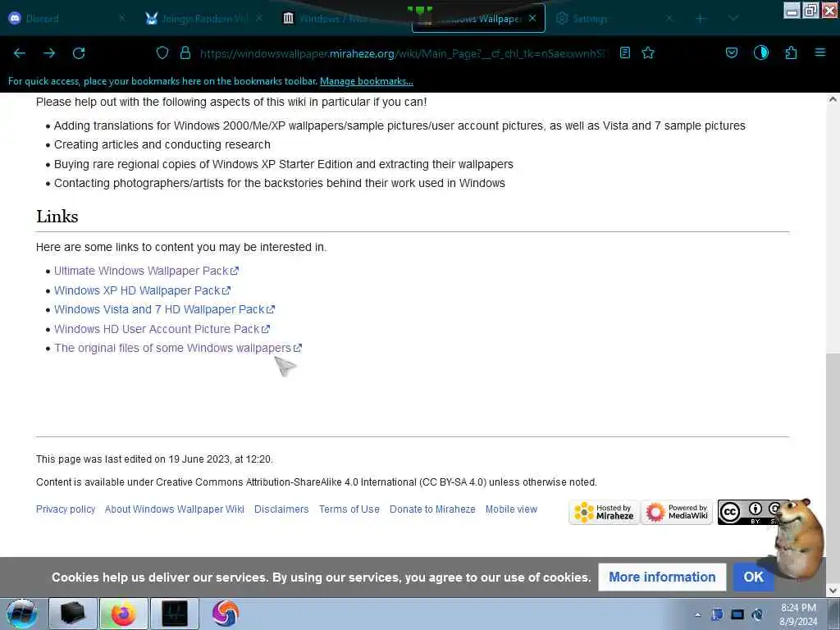Go forward one page
This screenshot has height=630, width=840.
[x=49, y=53]
